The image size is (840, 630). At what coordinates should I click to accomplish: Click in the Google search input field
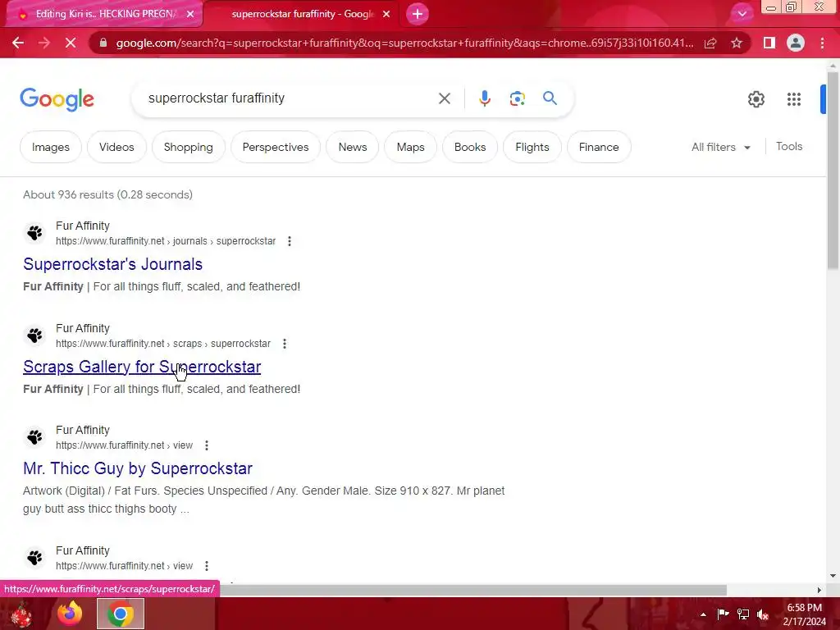tap(290, 98)
